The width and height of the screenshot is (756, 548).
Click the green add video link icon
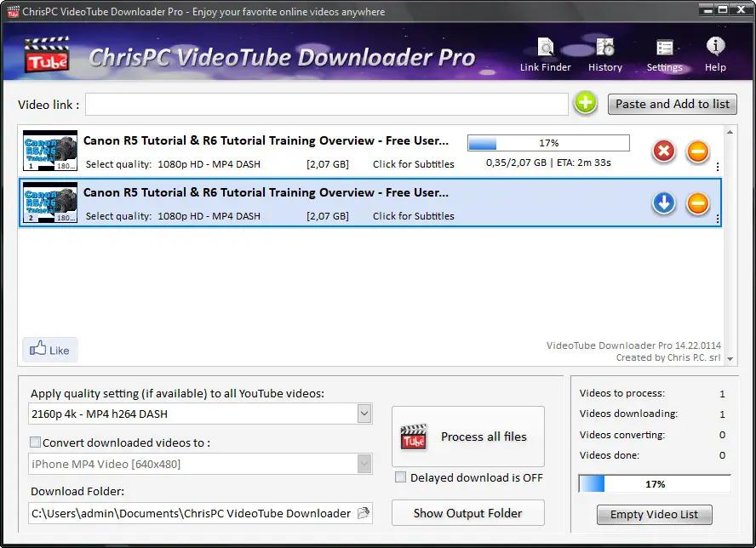pyautogui.click(x=586, y=104)
